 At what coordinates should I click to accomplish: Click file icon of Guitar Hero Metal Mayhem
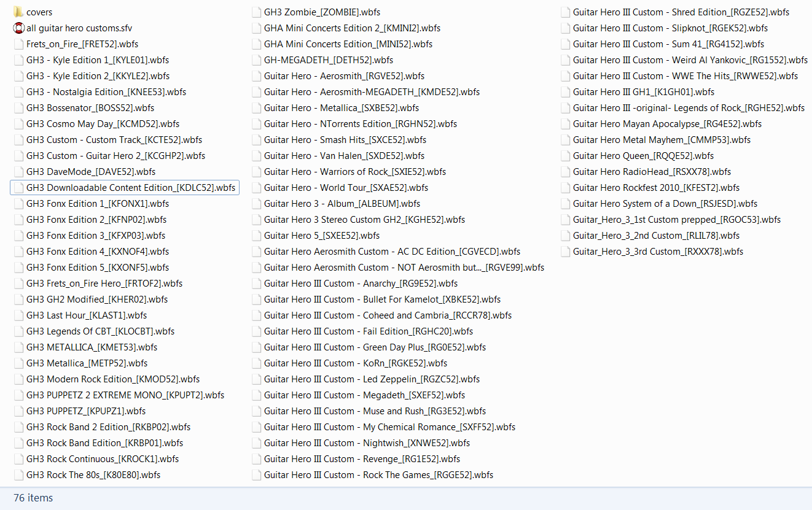tap(565, 140)
